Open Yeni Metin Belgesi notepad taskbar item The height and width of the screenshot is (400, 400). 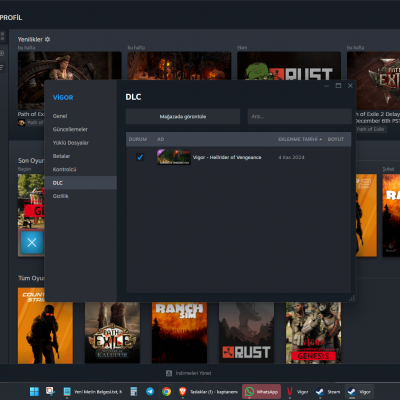[93, 392]
